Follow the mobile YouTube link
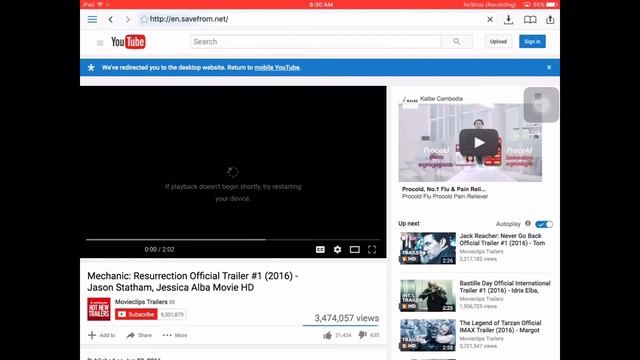 (x=277, y=68)
